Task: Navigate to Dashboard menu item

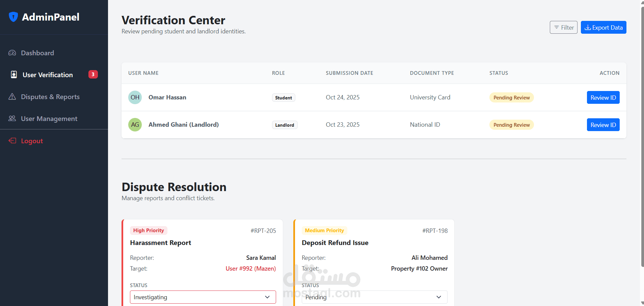Action: pos(37,53)
